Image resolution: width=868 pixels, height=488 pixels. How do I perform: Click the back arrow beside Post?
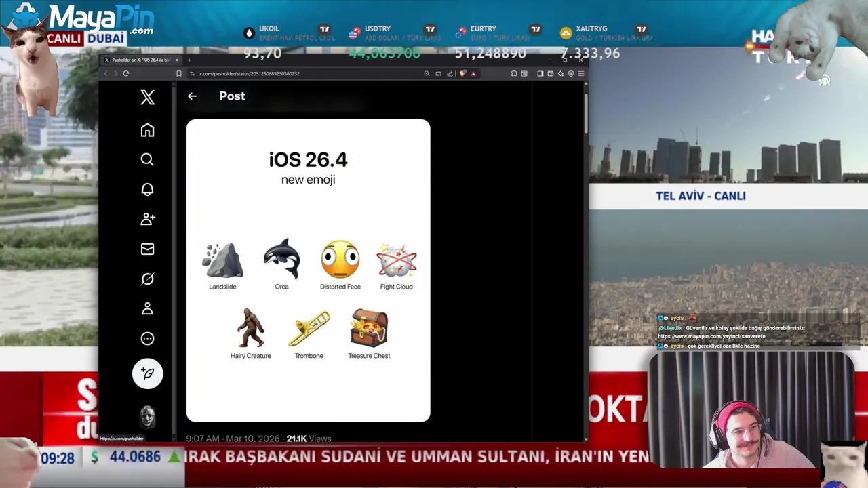(192, 96)
